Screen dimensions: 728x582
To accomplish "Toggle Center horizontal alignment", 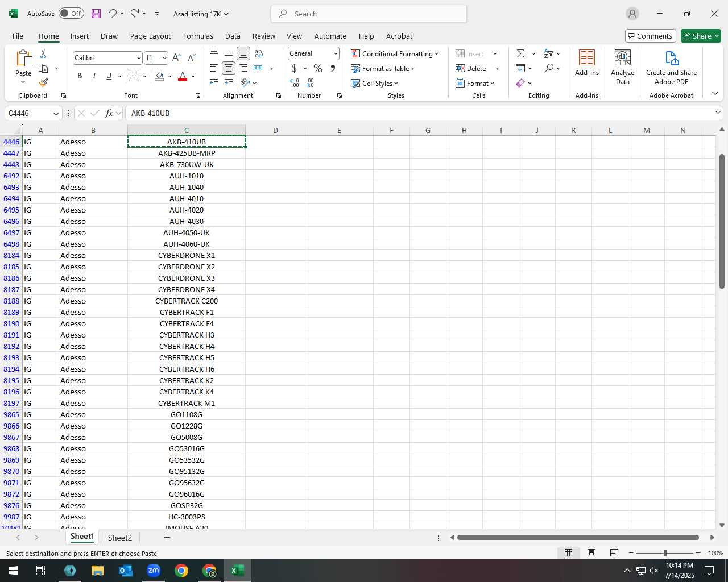I will pos(229,68).
